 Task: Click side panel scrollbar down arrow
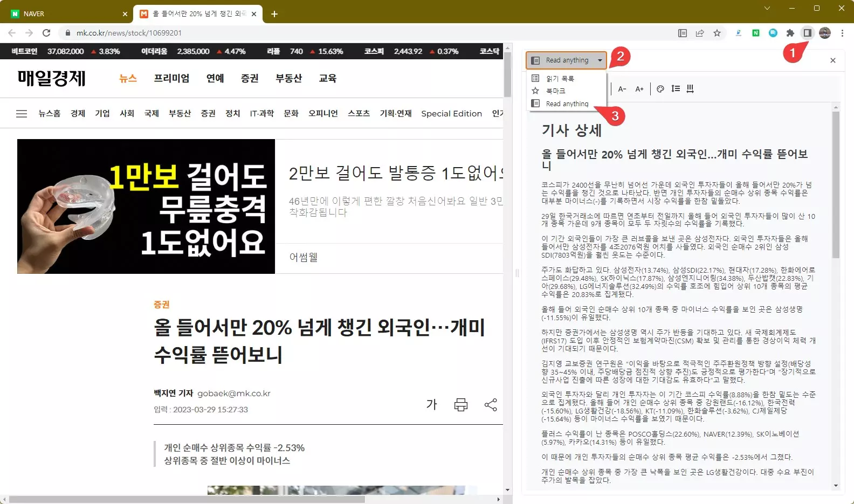[x=836, y=486]
